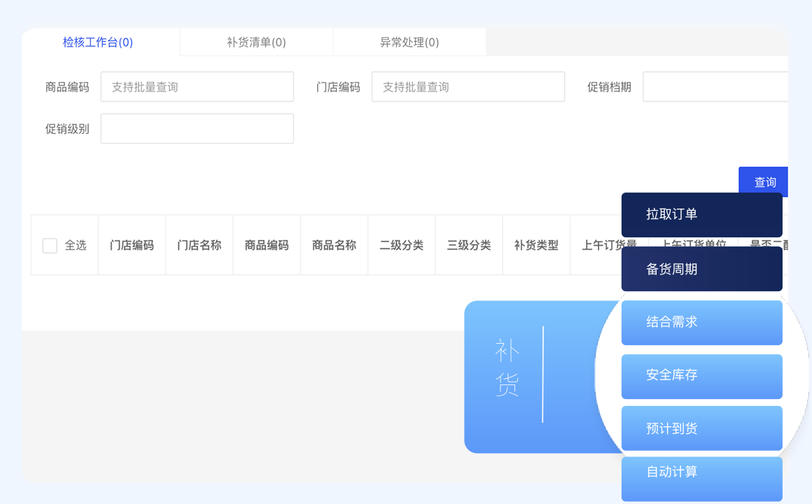This screenshot has width=812, height=504.
Task: Focus the 门店编码 batch query field
Action: pyautogui.click(x=468, y=87)
